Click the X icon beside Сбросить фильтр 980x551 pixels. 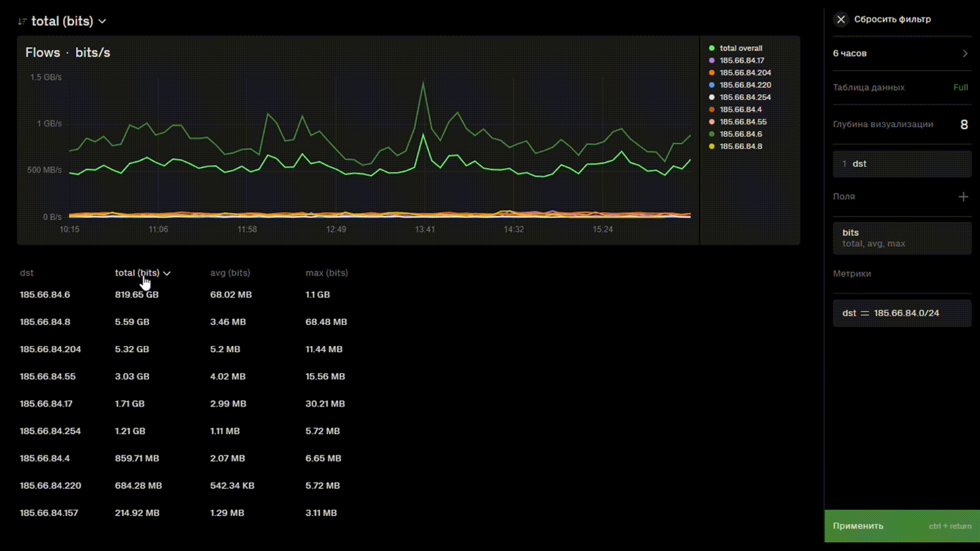coord(841,19)
